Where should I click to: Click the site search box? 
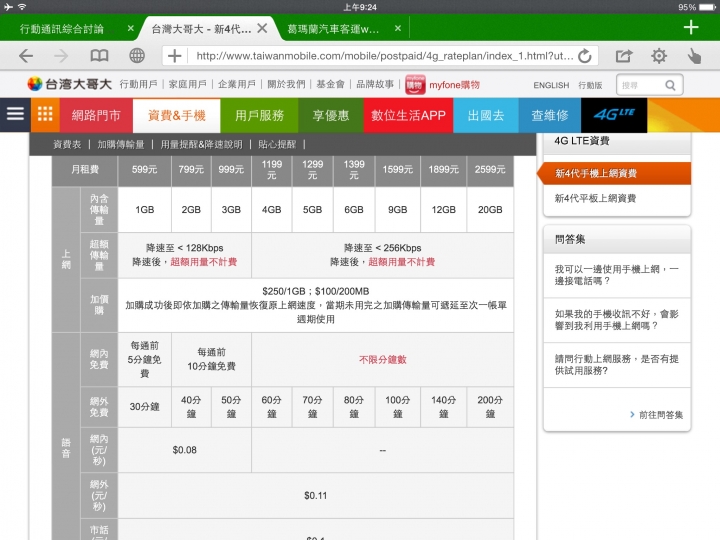point(649,85)
